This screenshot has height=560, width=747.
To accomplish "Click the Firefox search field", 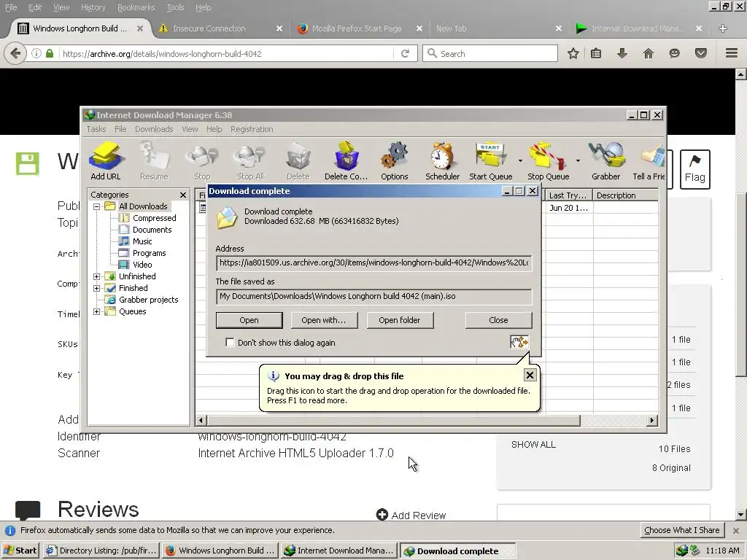I will pos(490,53).
